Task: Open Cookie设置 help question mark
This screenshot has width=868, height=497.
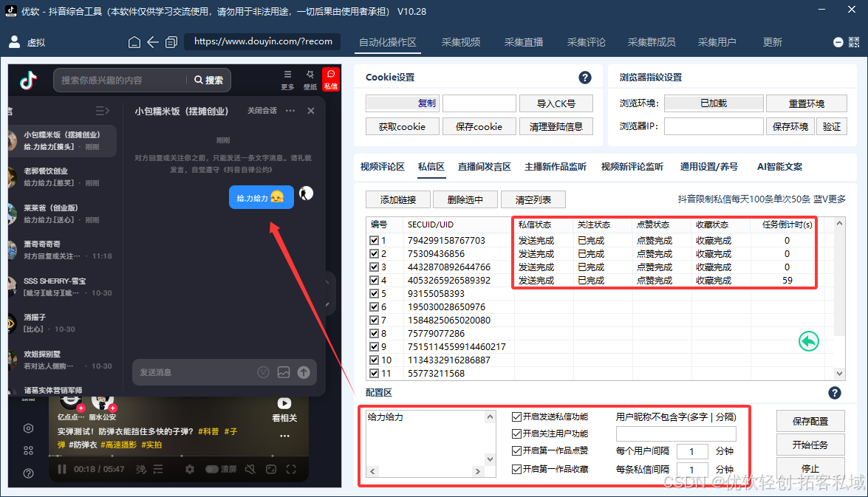Action: click(584, 78)
